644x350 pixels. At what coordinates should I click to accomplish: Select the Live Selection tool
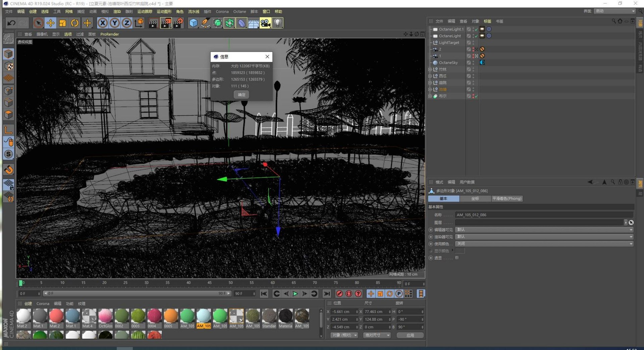pyautogui.click(x=38, y=23)
